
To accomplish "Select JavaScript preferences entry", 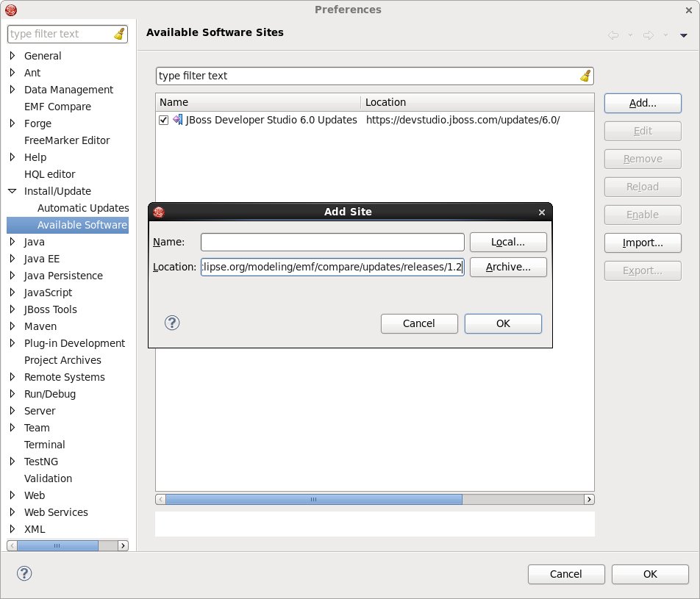I will 48,293.
